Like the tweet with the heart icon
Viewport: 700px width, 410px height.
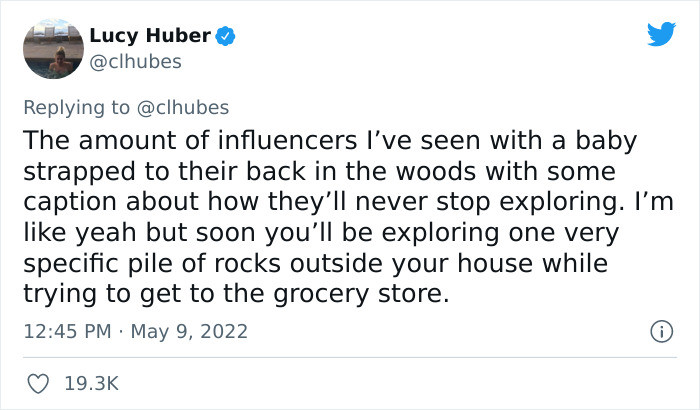coord(38,384)
